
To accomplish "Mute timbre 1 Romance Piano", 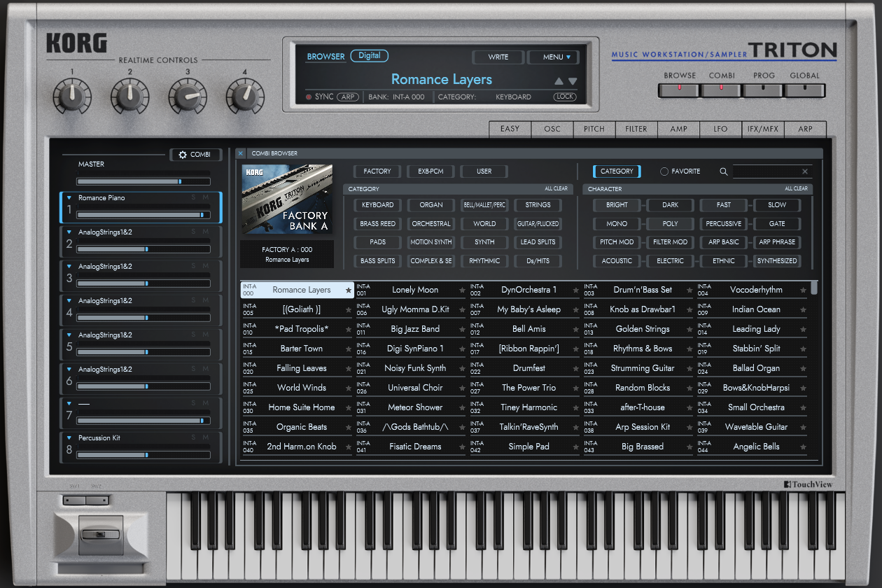I will click(206, 198).
